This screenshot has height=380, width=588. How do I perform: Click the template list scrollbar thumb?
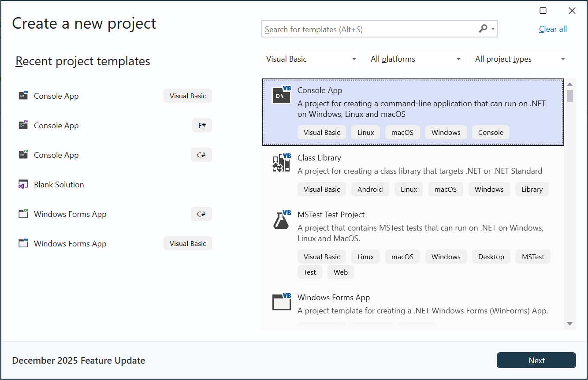click(x=570, y=96)
